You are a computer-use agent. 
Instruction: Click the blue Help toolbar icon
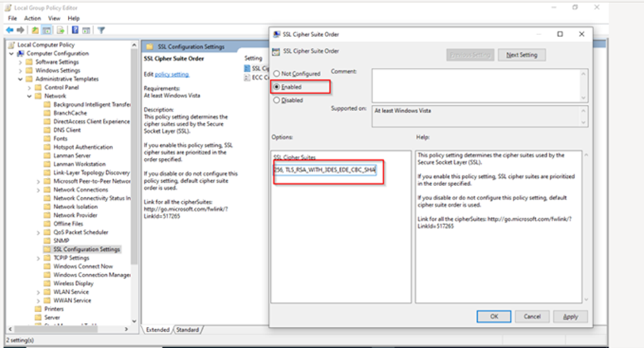point(75,30)
